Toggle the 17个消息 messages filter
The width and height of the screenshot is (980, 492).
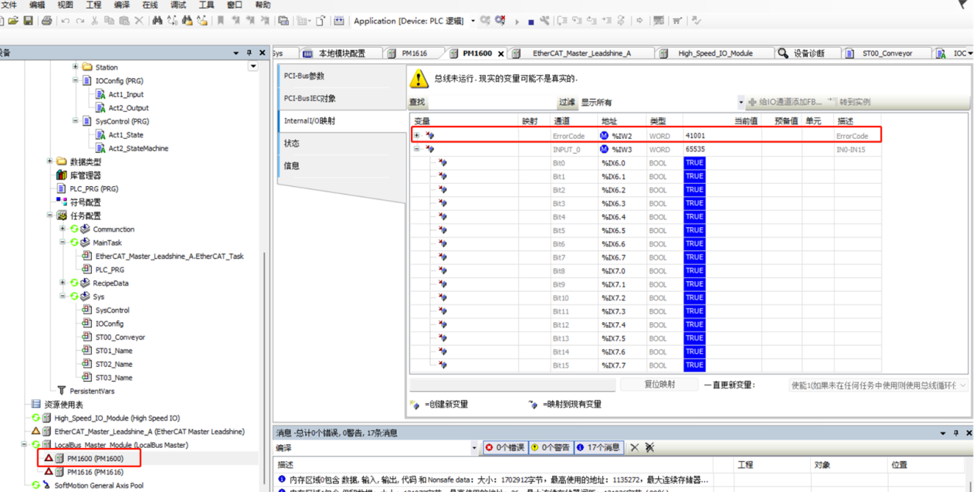pyautogui.click(x=599, y=447)
